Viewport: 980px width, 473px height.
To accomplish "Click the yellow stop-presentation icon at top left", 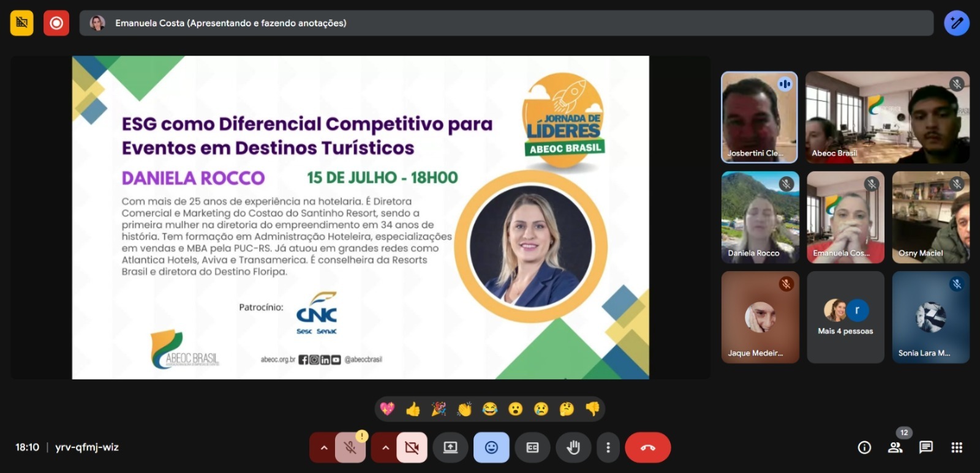I will click(x=22, y=23).
